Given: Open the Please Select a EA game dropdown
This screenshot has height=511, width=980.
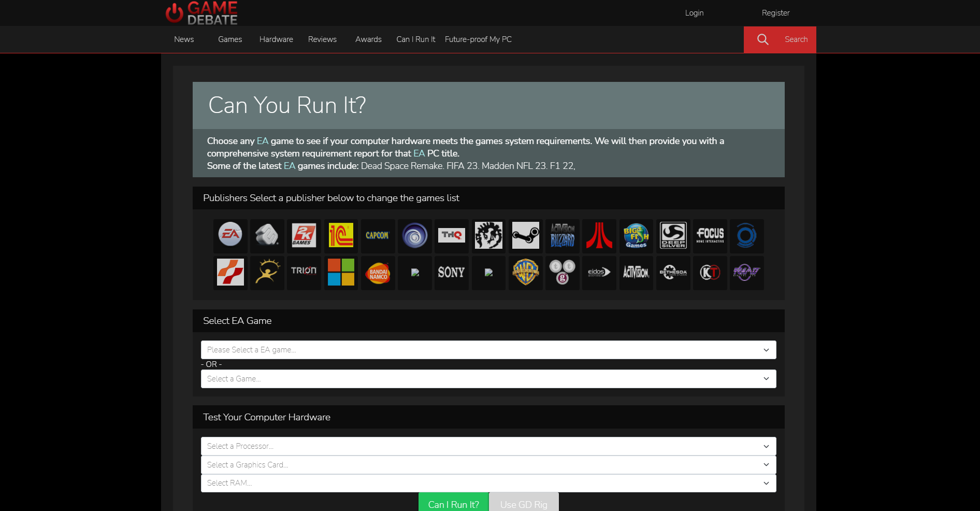Looking at the screenshot, I should pos(488,350).
